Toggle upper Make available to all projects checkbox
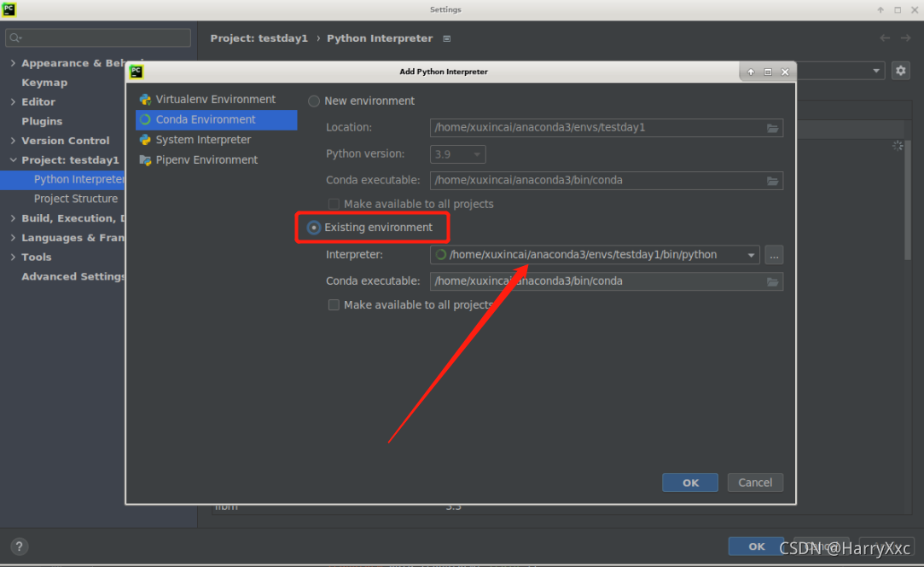 [x=334, y=204]
